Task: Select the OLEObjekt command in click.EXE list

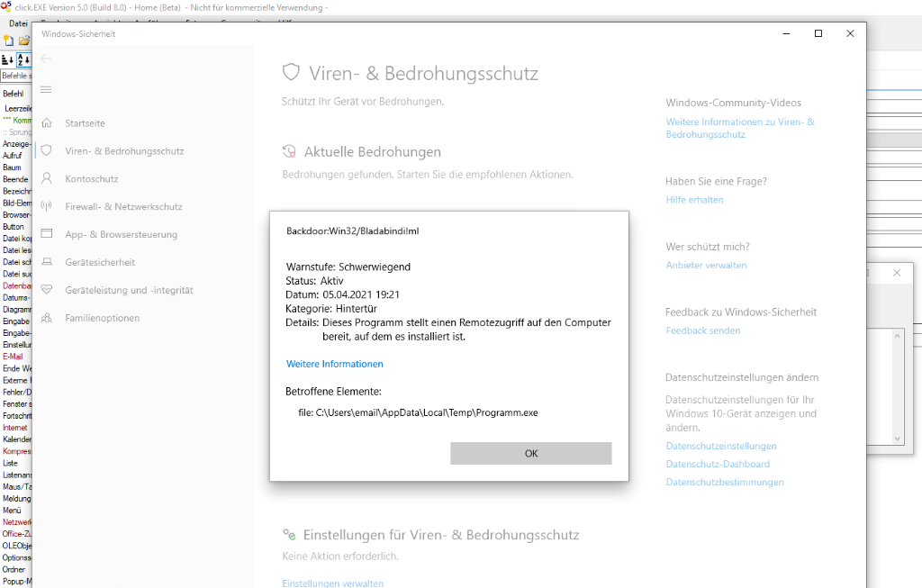Action: coord(16,546)
